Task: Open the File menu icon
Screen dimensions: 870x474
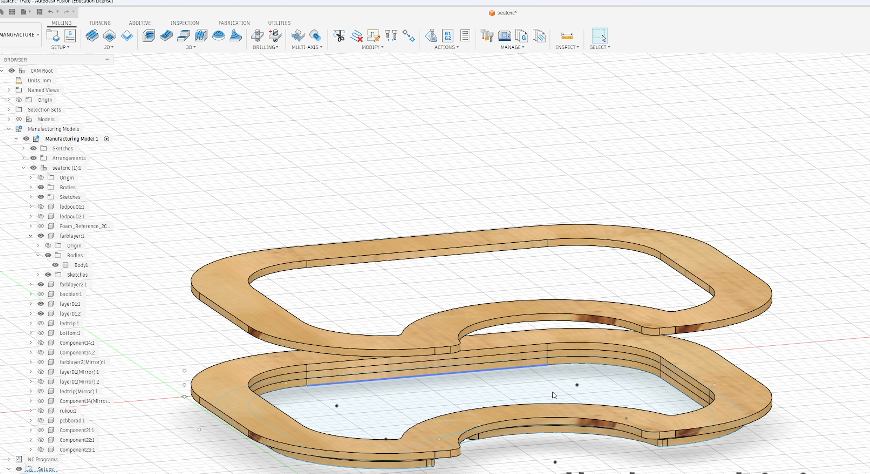Action: (x=24, y=12)
